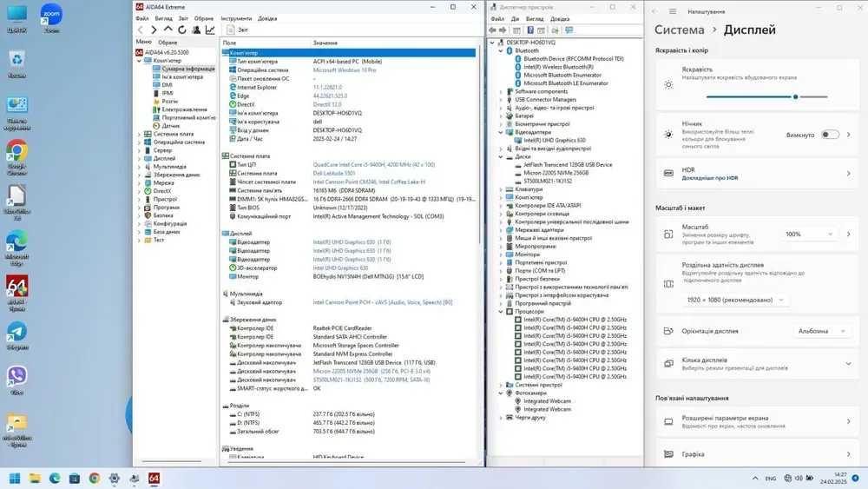Toggle the Нічник night light switch
868x489 pixels.
coord(830,135)
